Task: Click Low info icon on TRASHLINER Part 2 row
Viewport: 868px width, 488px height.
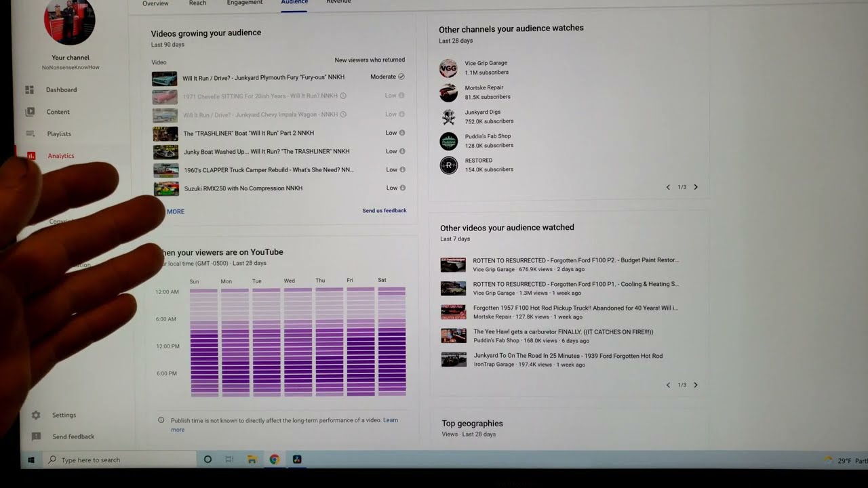Action: 402,133
